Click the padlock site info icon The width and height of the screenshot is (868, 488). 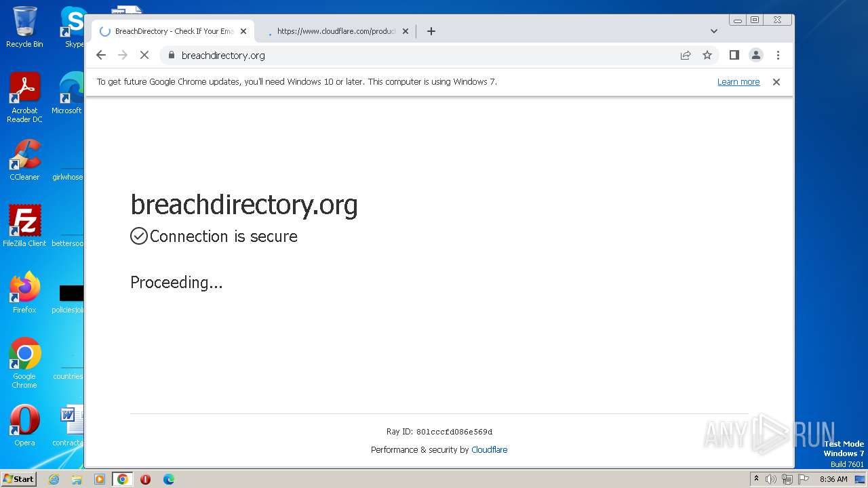(x=171, y=56)
